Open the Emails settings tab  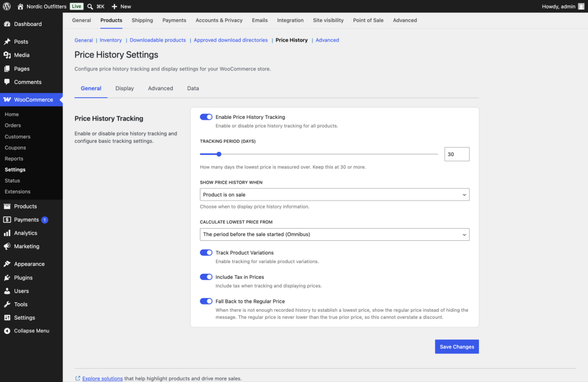[x=259, y=20]
